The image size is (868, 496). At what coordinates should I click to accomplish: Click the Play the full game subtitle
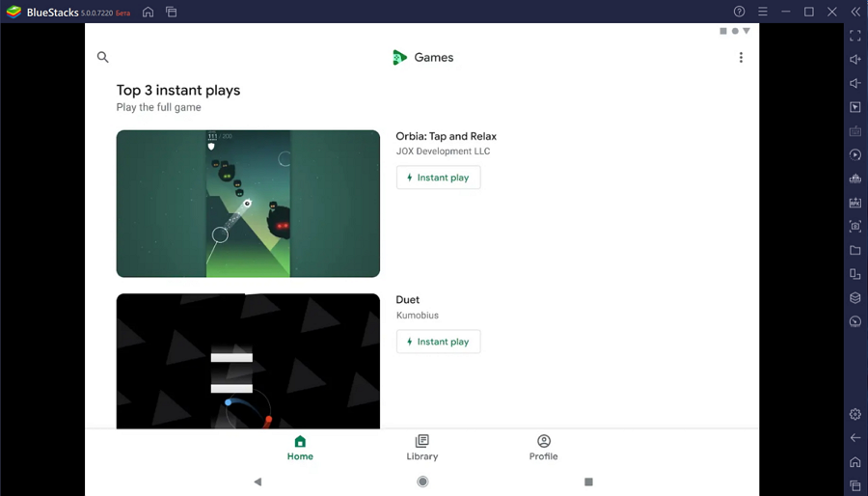[x=158, y=107]
